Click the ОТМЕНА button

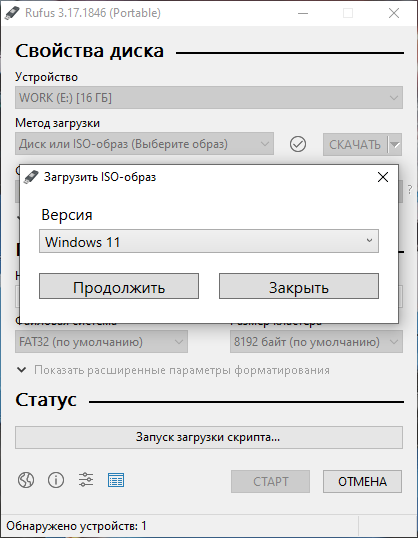click(362, 481)
